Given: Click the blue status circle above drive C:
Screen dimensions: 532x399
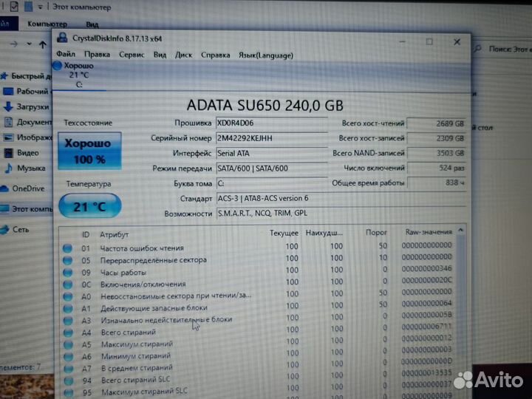Looking at the screenshot, I should (x=58, y=66).
